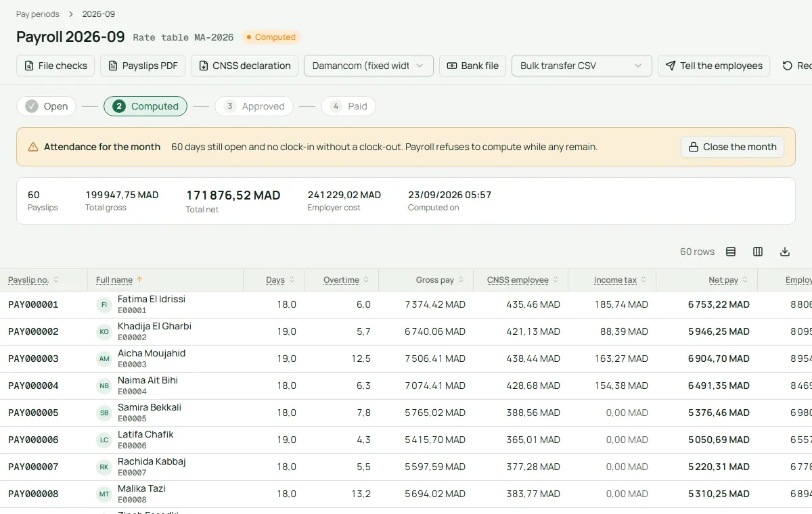Click the name Fatima El Idrissi

tap(152, 299)
